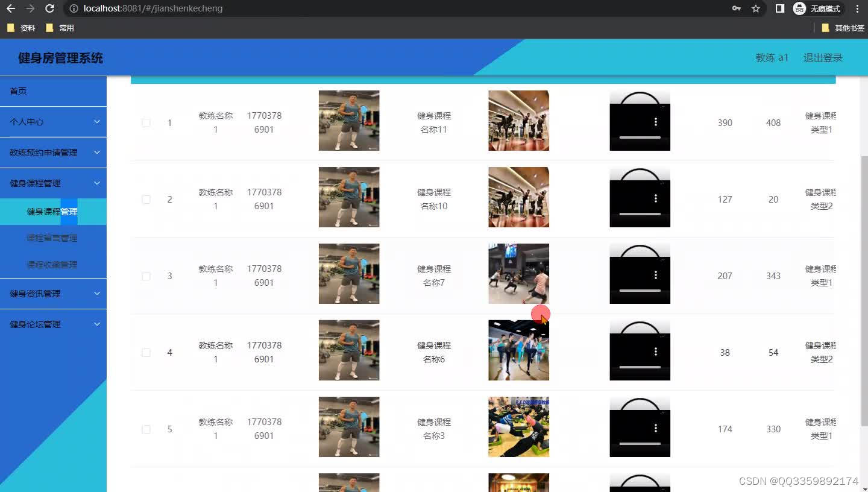Screen dimensions: 868x492
Task: Open coach photo thumbnail in row 4
Action: tap(349, 350)
